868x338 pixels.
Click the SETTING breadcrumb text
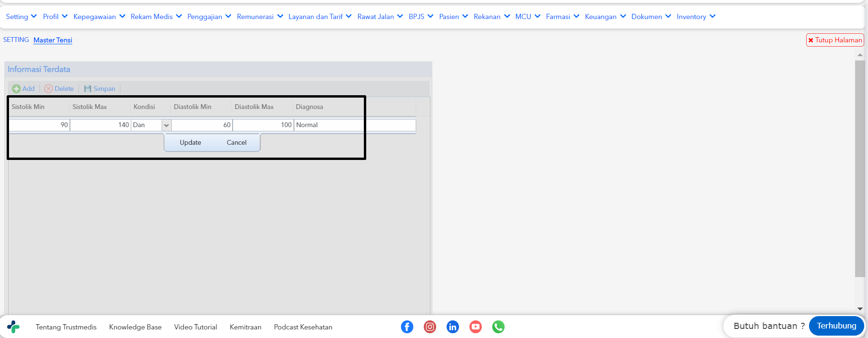(16, 40)
